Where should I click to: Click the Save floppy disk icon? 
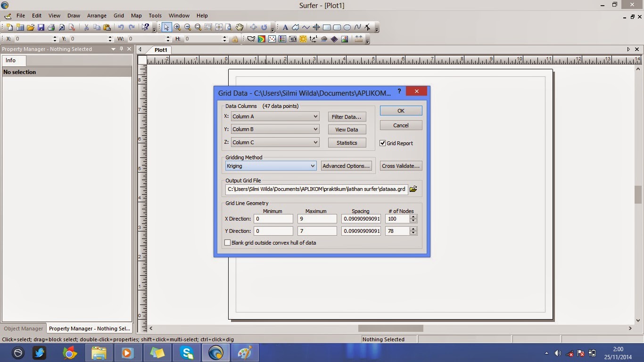tap(41, 27)
